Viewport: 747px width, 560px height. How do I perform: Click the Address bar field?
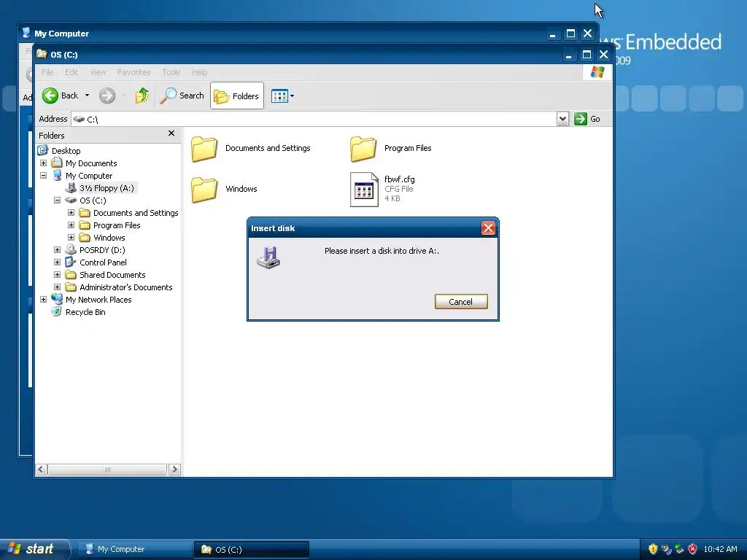314,119
